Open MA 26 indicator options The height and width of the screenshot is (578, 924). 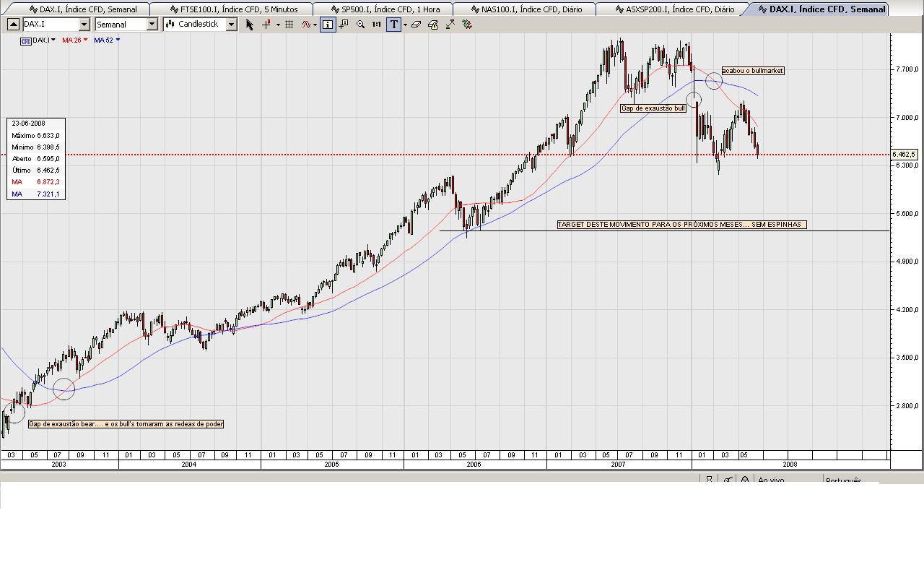tap(85, 40)
